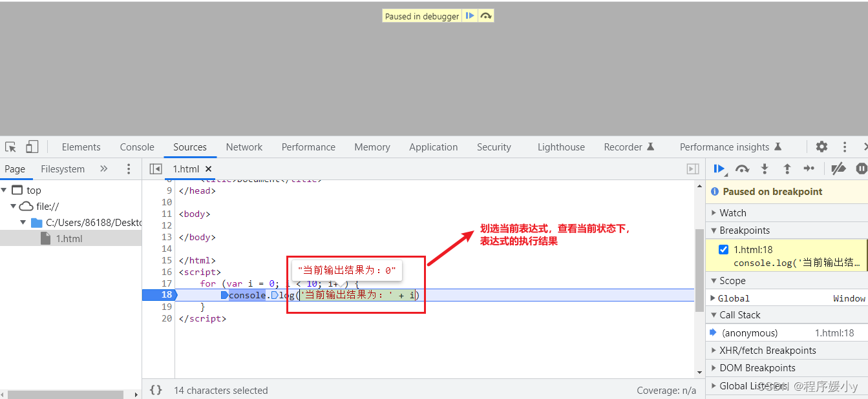The width and height of the screenshot is (868, 399).
Task: Step into next function call
Action: 765,169
